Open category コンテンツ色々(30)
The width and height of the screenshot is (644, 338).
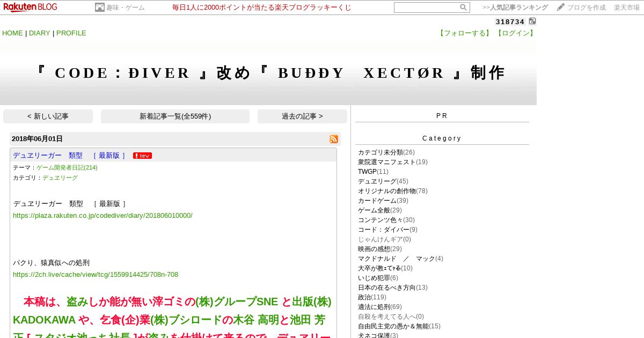(x=386, y=220)
